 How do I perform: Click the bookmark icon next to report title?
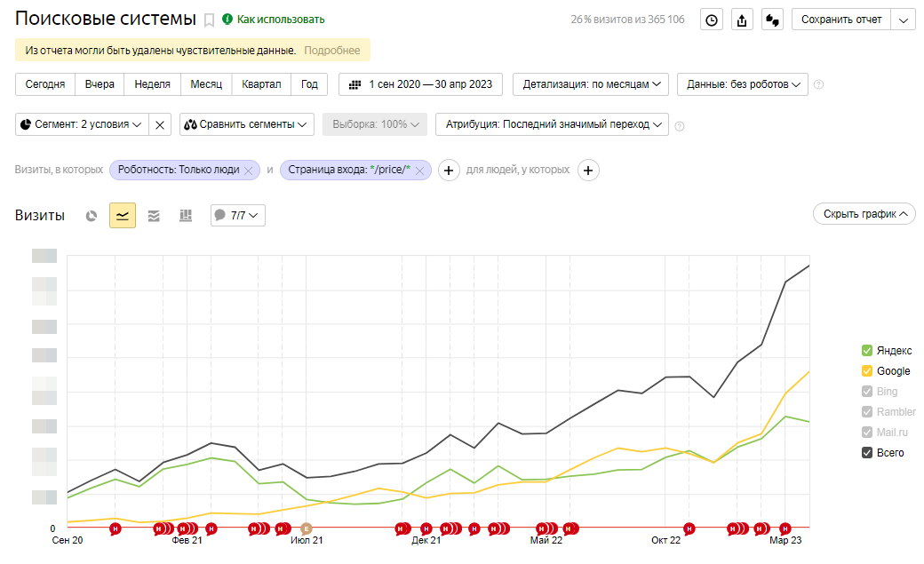pyautogui.click(x=210, y=20)
